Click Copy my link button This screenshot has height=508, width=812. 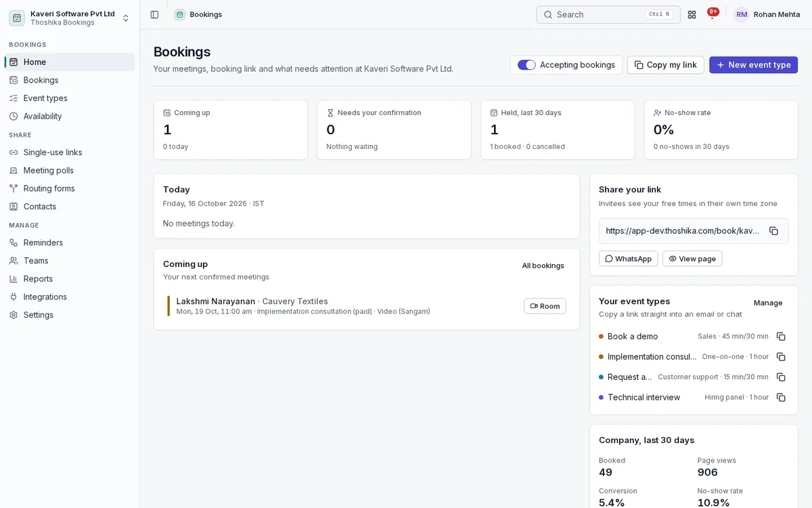[x=665, y=65]
